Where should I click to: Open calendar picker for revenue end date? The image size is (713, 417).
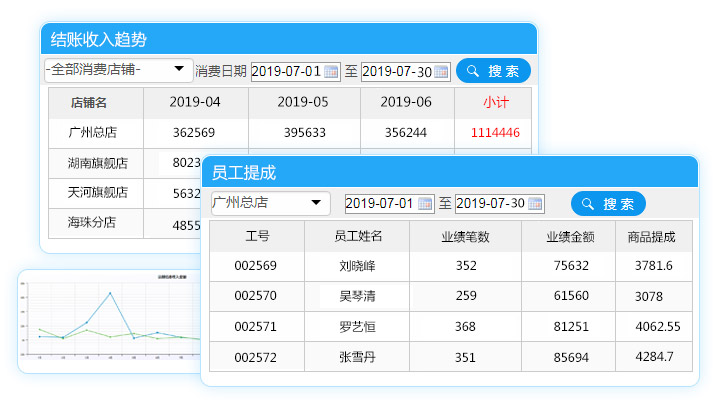(x=442, y=71)
